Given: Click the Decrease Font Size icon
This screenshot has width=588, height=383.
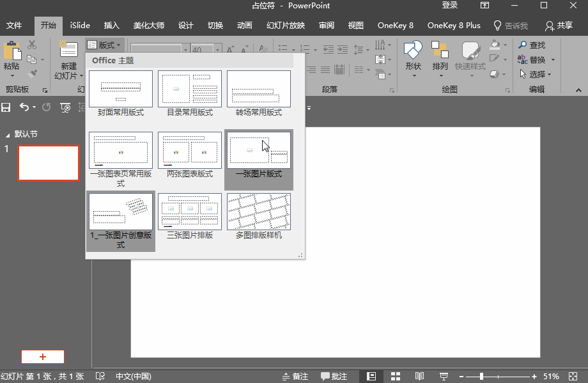Looking at the screenshot, I should click(245, 49).
